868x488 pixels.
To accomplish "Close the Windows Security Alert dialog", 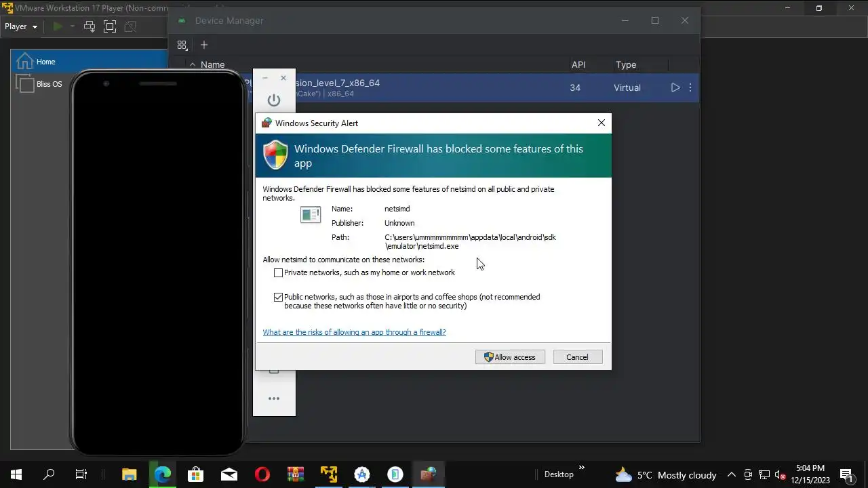I will [x=601, y=123].
